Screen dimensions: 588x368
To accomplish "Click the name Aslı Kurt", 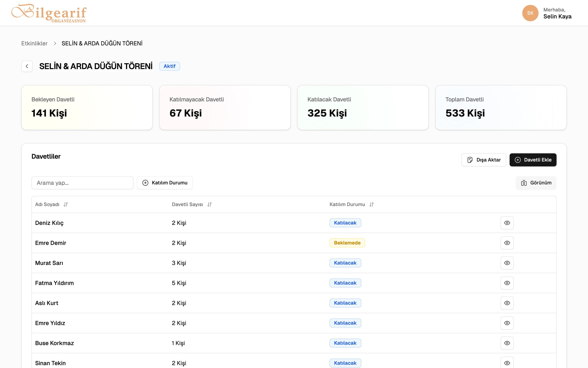I will point(47,303).
